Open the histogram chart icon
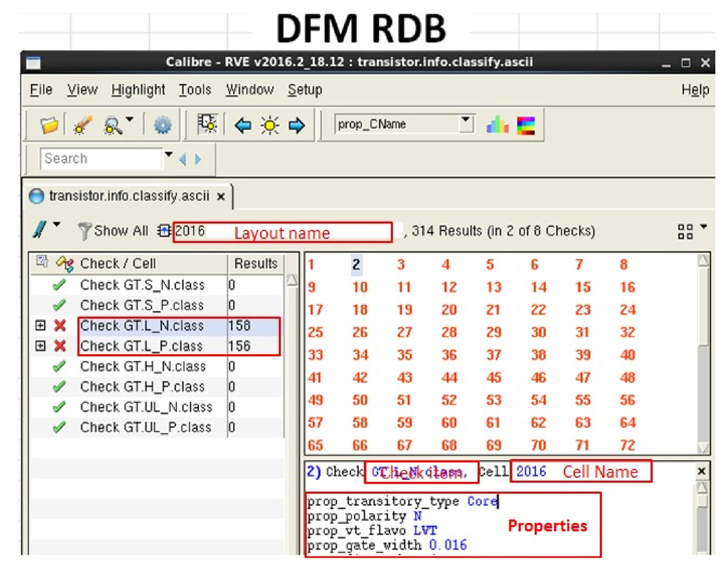Viewport: 728px width, 566px height. point(498,125)
